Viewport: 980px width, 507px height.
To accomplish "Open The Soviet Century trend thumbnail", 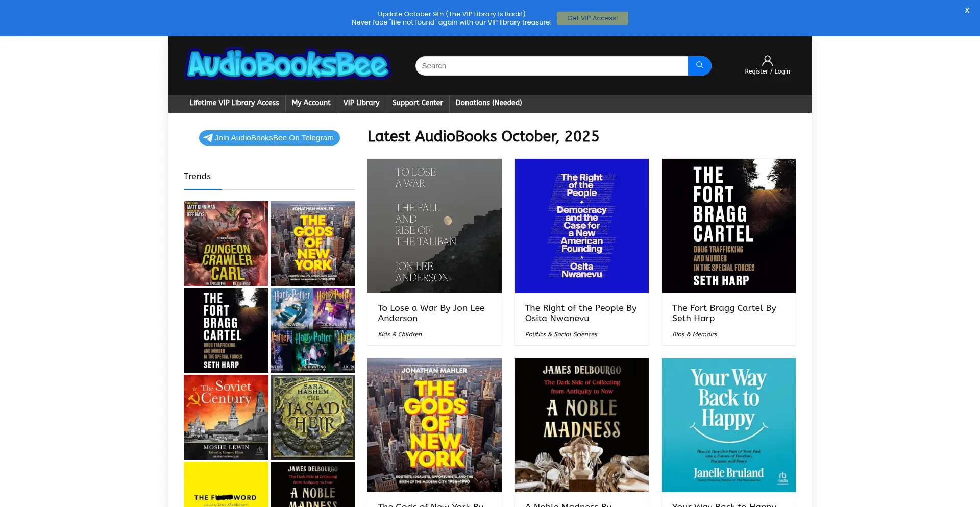I will (226, 417).
